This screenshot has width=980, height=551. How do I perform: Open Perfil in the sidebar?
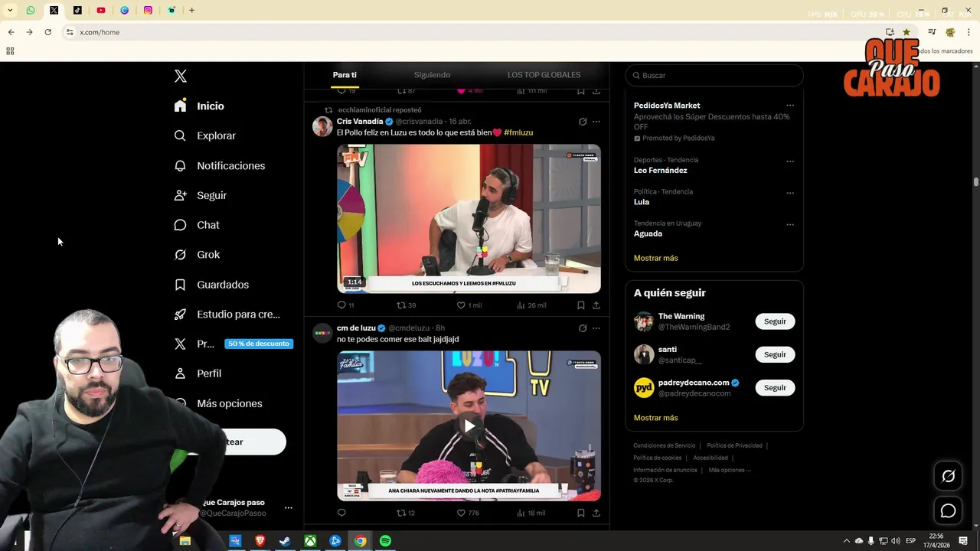tap(198, 373)
